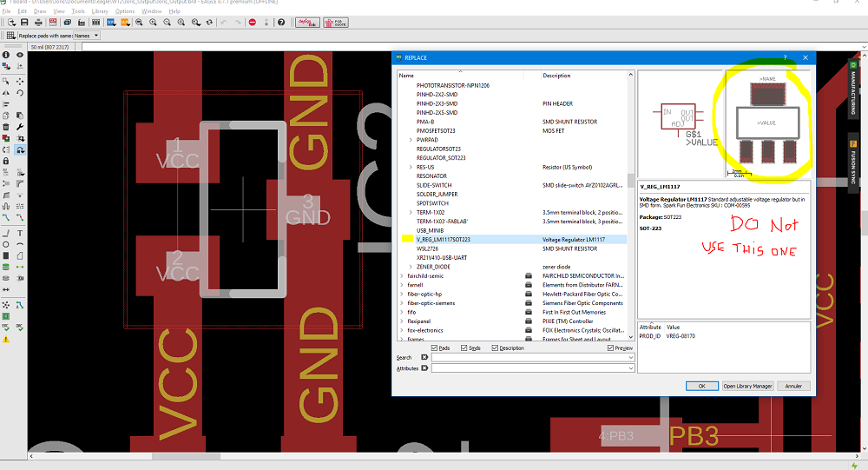This screenshot has width=868, height=470.
Task: Open the Library menu
Action: (100, 11)
